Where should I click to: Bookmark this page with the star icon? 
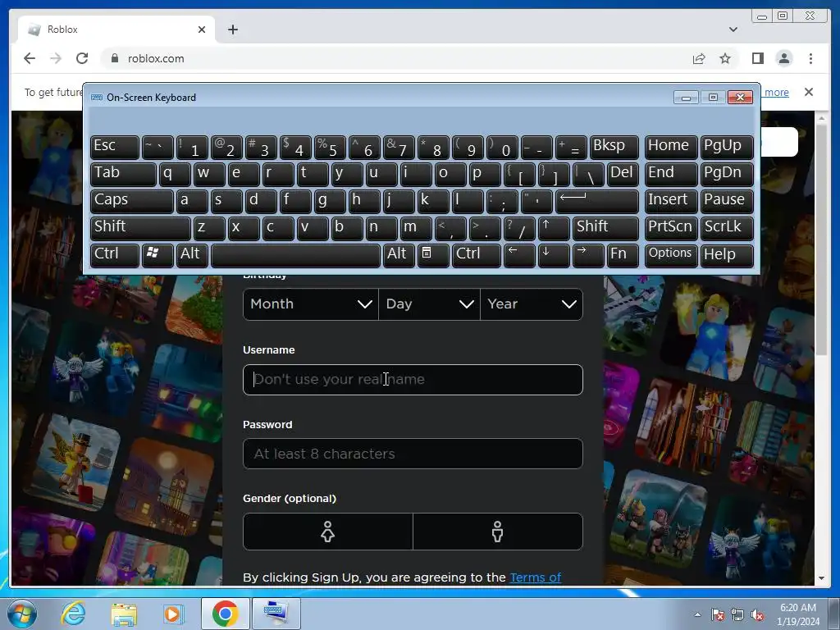pos(725,58)
